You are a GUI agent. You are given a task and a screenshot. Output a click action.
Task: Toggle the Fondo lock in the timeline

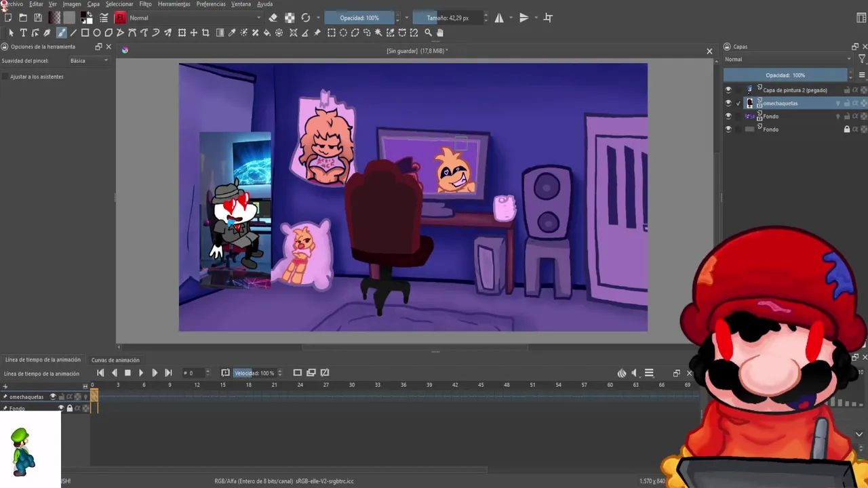point(69,408)
